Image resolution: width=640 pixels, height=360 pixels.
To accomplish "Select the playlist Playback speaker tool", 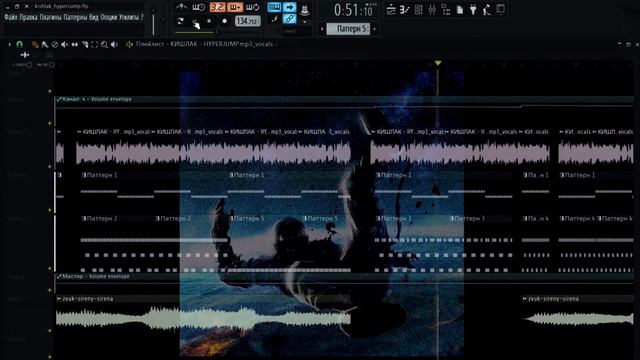I will click(x=115, y=44).
